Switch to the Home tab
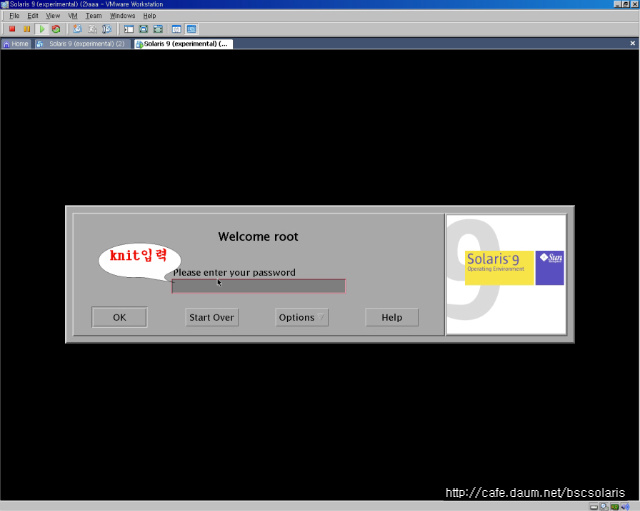 tap(16, 44)
